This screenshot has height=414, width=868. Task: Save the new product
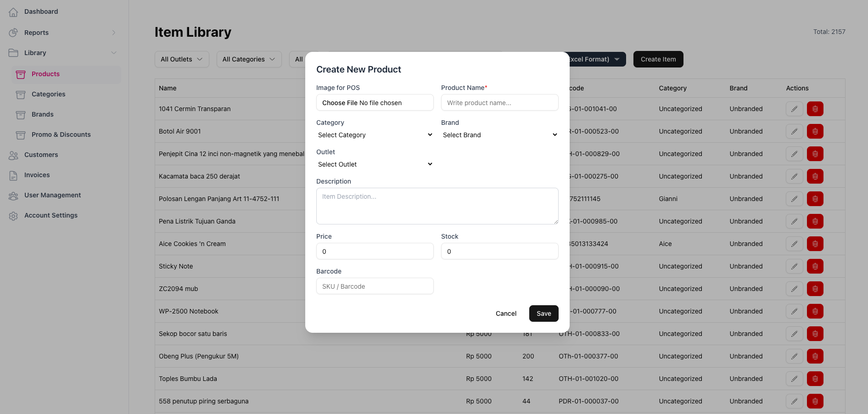[543, 313]
